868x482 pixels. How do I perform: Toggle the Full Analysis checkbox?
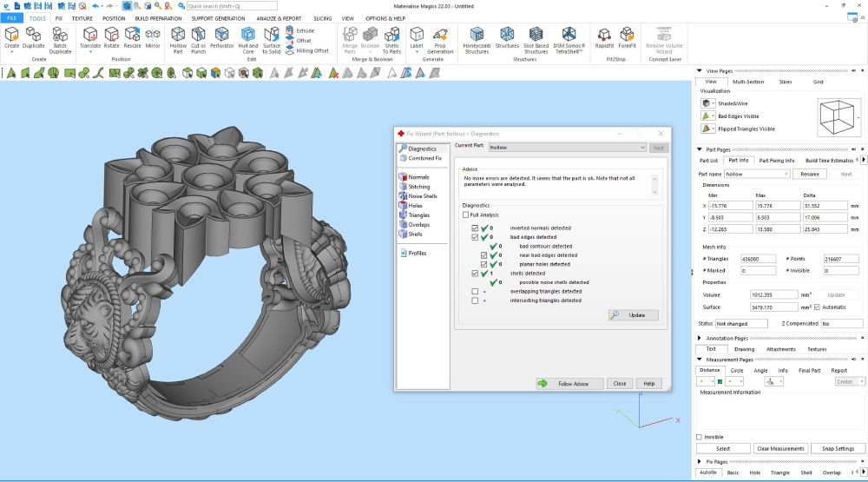click(x=465, y=215)
